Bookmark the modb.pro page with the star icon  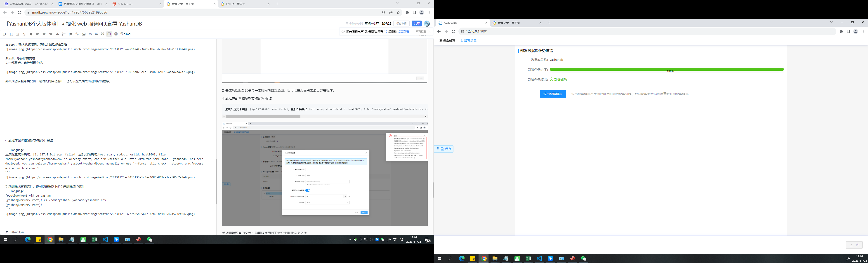(x=398, y=12)
